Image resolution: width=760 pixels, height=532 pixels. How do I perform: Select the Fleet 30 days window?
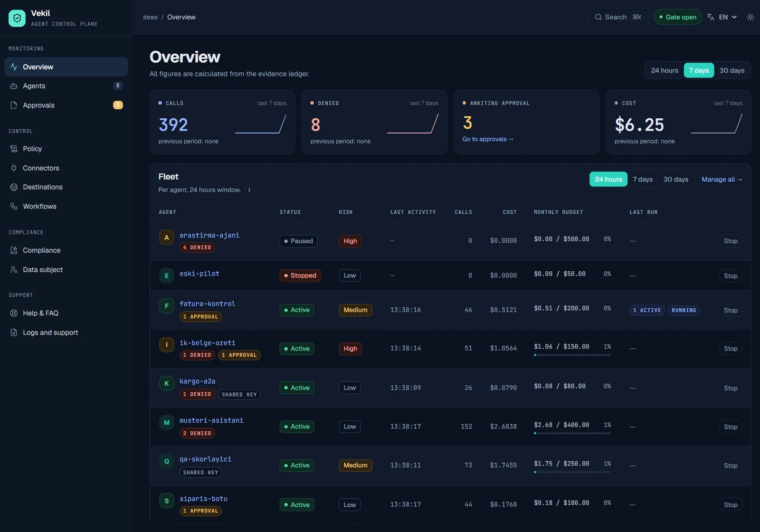(675, 179)
